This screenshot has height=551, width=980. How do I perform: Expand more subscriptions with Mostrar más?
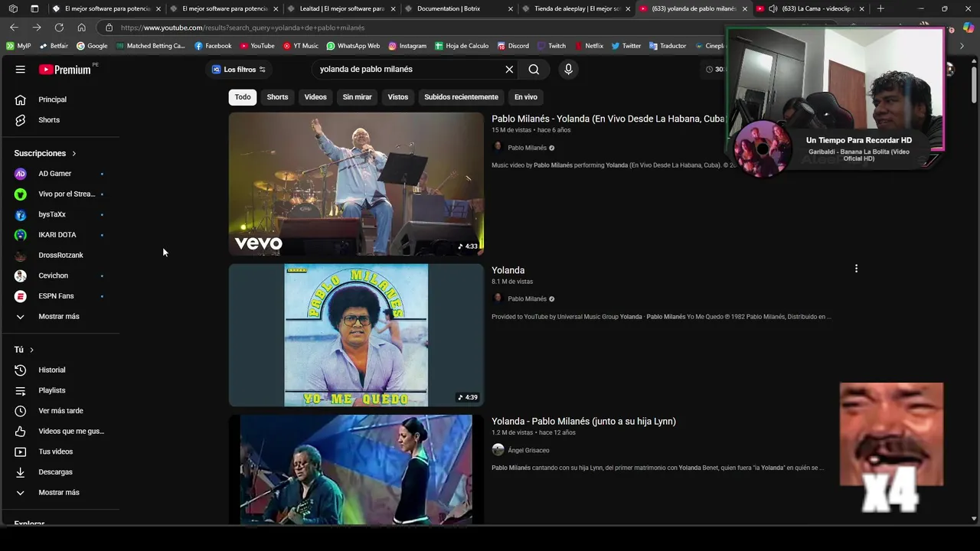click(x=60, y=316)
